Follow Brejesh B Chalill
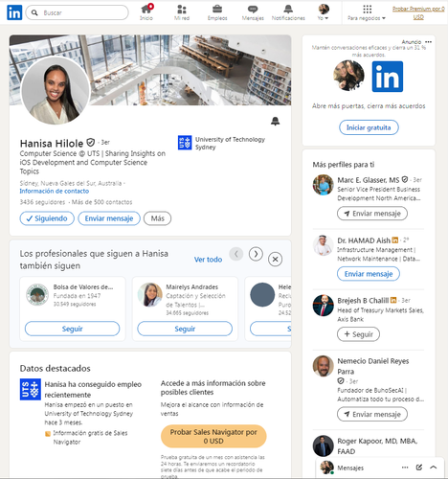The width and height of the screenshot is (448, 479). (358, 334)
